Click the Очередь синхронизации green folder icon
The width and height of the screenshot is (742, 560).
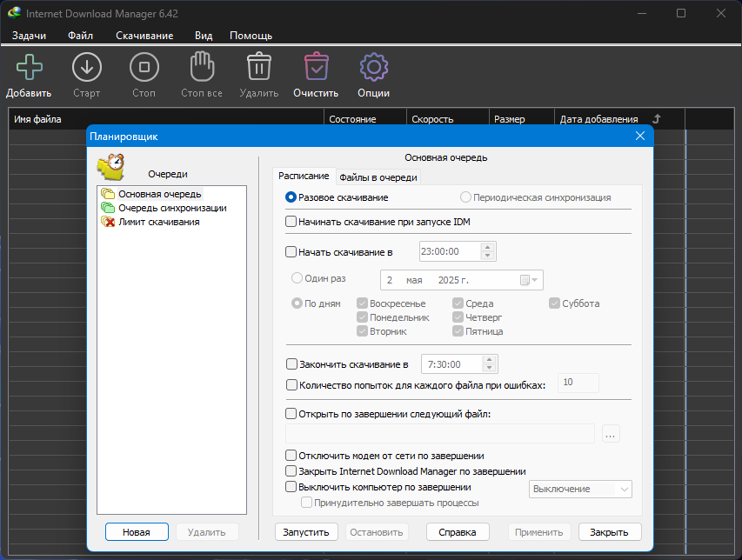[108, 208]
